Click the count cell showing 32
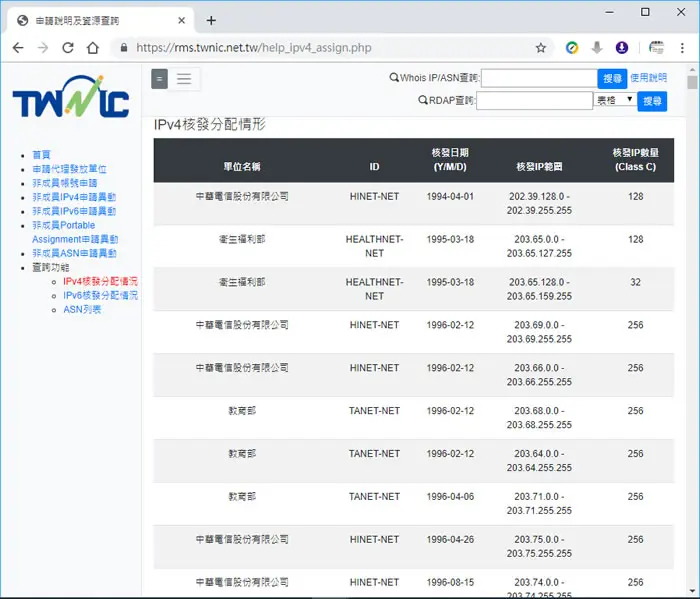 tap(635, 283)
